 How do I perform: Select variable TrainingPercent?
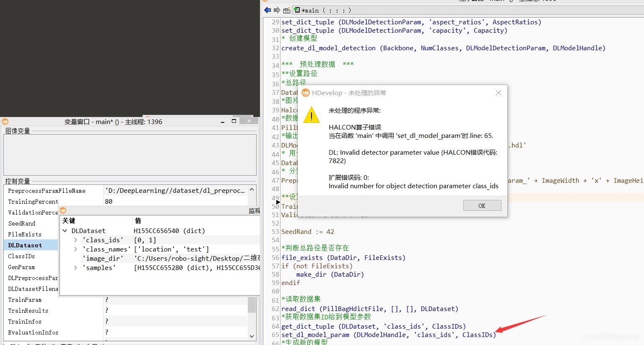33,202
